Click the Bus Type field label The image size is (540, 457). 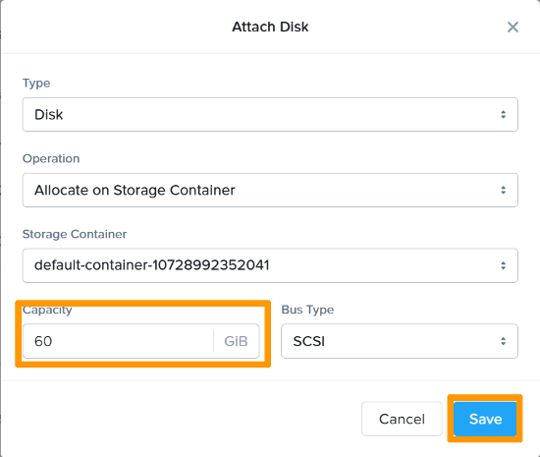point(308,310)
